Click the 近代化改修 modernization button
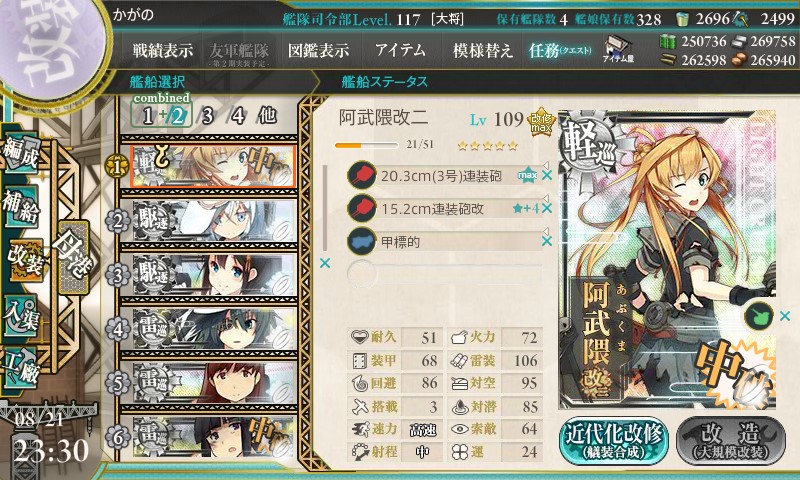The width and height of the screenshot is (800, 480). (614, 440)
